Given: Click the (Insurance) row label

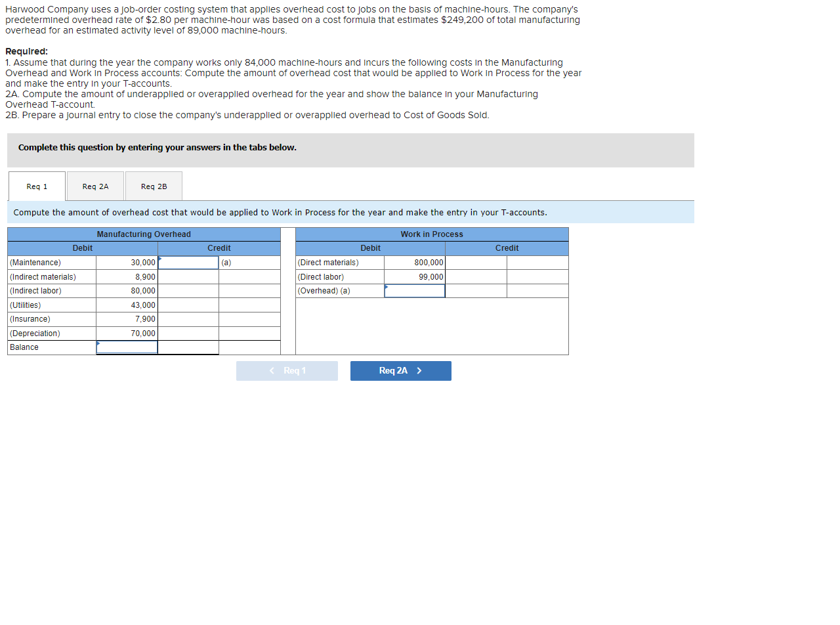Looking at the screenshot, I should 30,319.
